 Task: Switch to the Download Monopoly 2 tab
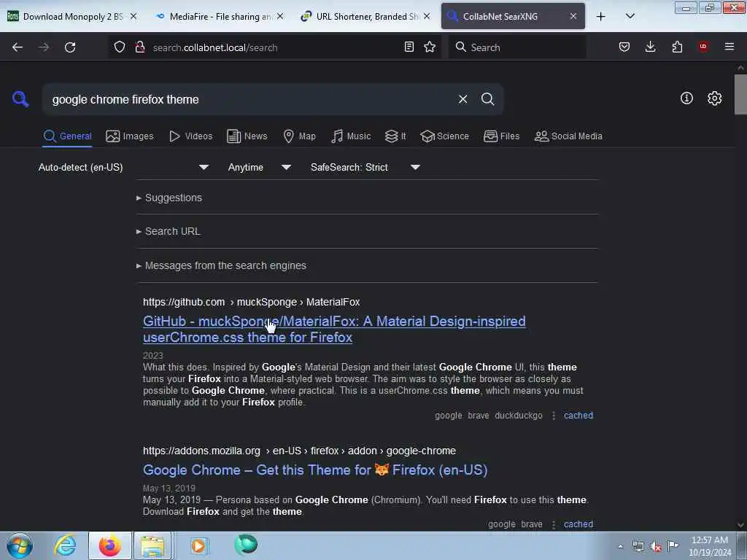click(72, 17)
